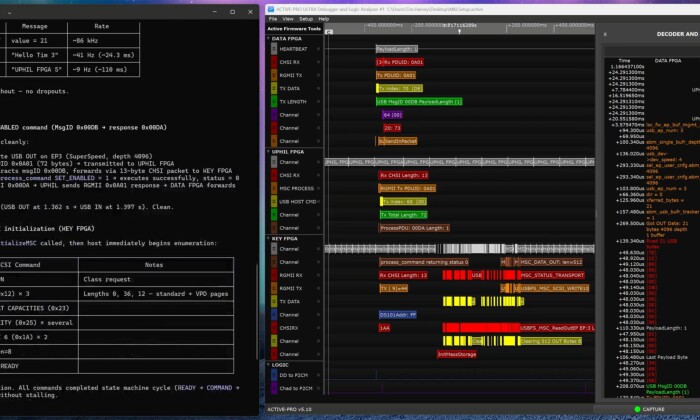The width and height of the screenshot is (700, 420).
Task: Select the InitMassStorage decoded packet
Action: pos(456,354)
